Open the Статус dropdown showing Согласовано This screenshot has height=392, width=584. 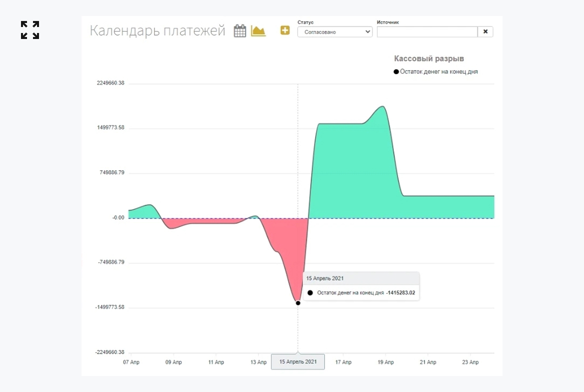[x=335, y=31]
